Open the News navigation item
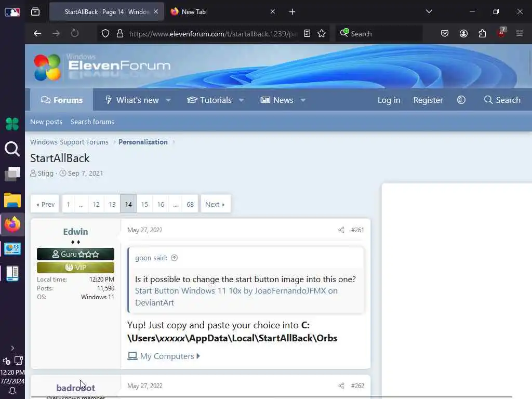Image resolution: width=532 pixels, height=399 pixels. [x=277, y=100]
